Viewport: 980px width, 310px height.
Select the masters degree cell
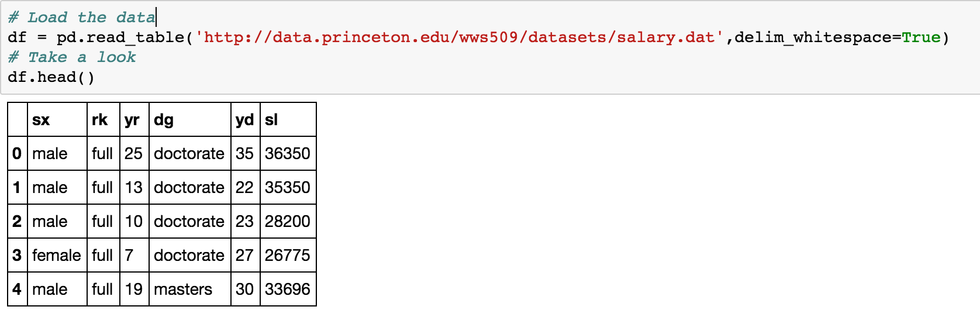pyautogui.click(x=183, y=290)
